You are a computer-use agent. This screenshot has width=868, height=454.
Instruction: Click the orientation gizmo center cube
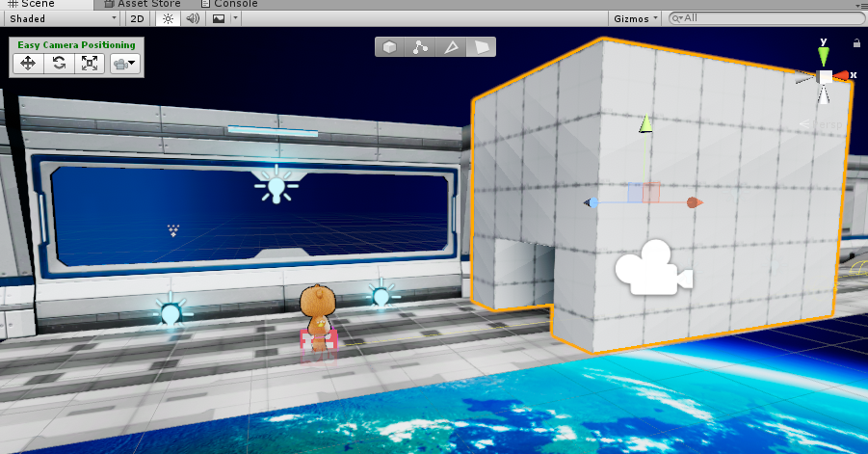(825, 76)
